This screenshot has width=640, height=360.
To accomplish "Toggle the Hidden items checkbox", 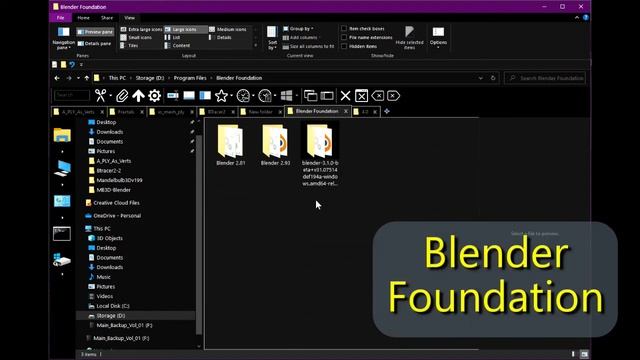I will (x=344, y=47).
